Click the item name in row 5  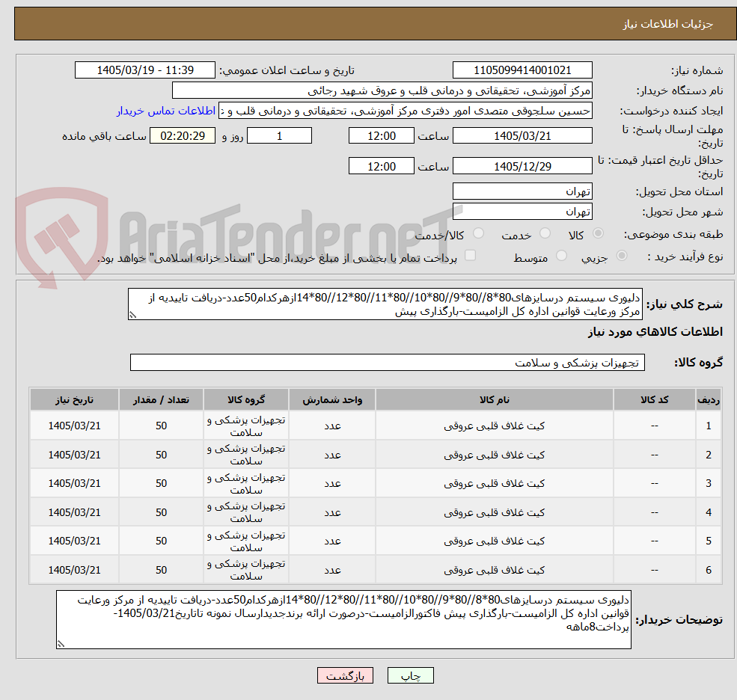click(x=494, y=541)
